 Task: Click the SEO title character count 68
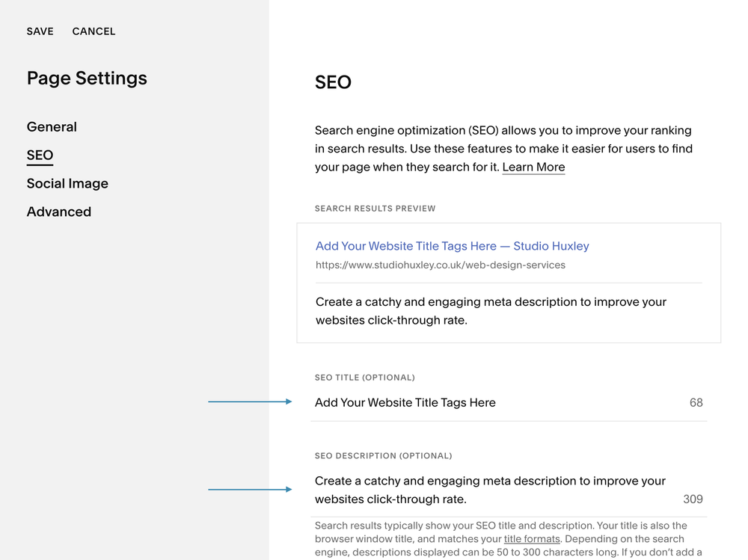tap(696, 403)
